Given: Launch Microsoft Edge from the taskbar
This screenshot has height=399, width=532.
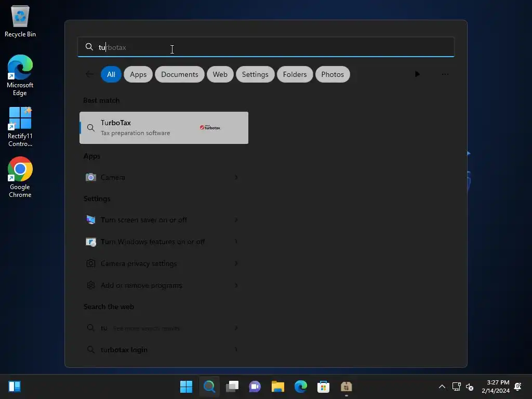Looking at the screenshot, I should click(301, 387).
